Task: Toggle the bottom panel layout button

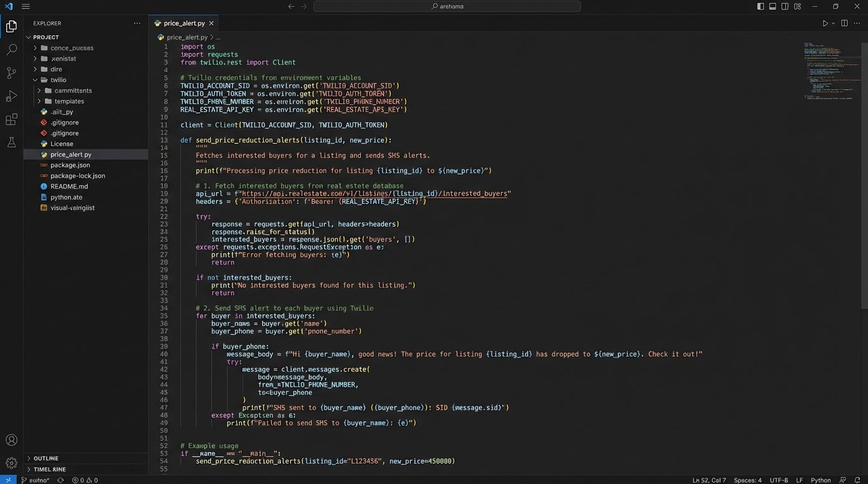Action: (x=772, y=6)
